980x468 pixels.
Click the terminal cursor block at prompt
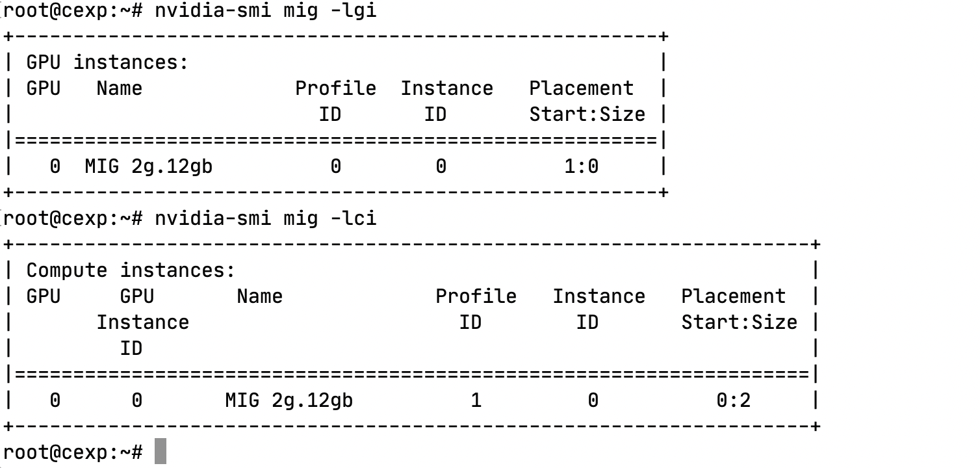[x=161, y=452]
